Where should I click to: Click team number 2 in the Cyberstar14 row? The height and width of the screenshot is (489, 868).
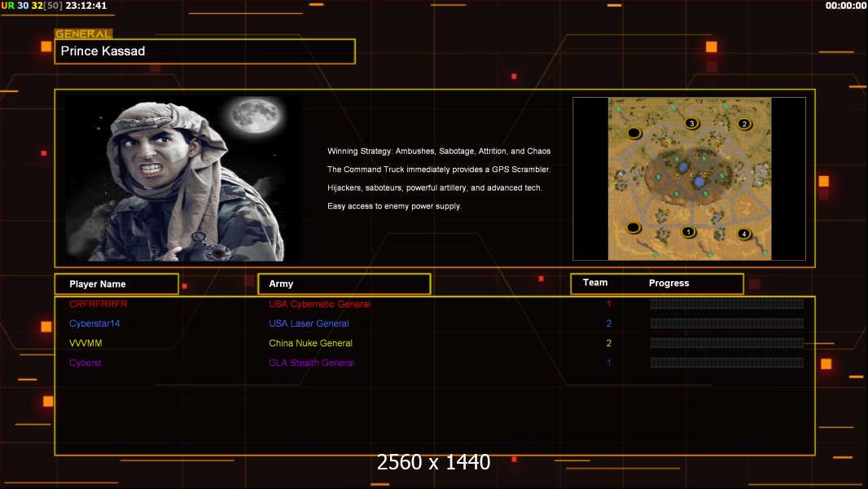click(609, 324)
